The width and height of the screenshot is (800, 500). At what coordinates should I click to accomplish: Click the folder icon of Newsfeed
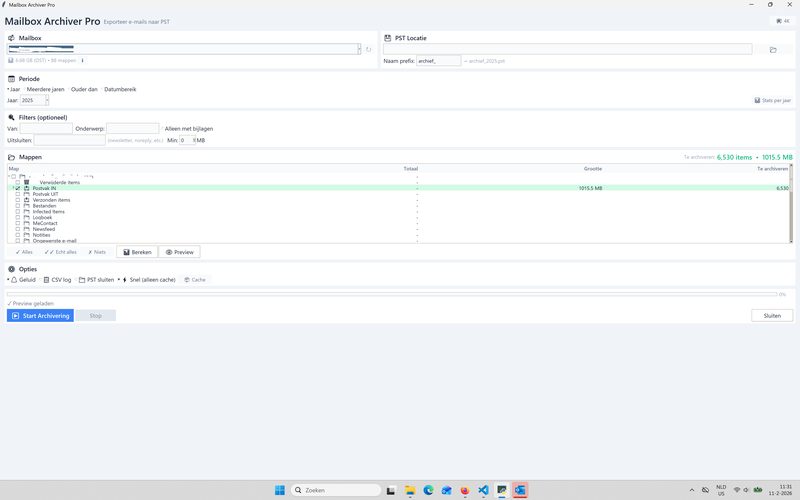click(27, 229)
